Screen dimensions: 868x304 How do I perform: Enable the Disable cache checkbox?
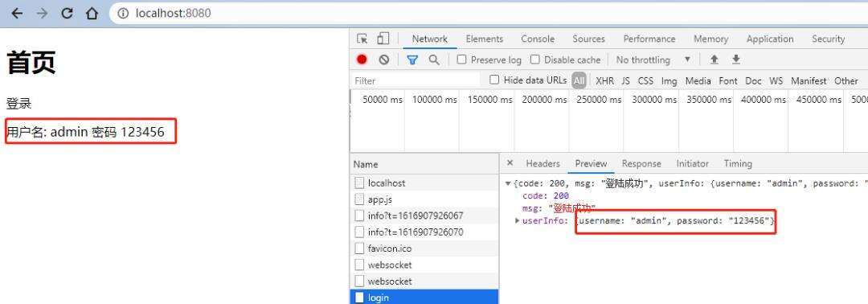534,60
